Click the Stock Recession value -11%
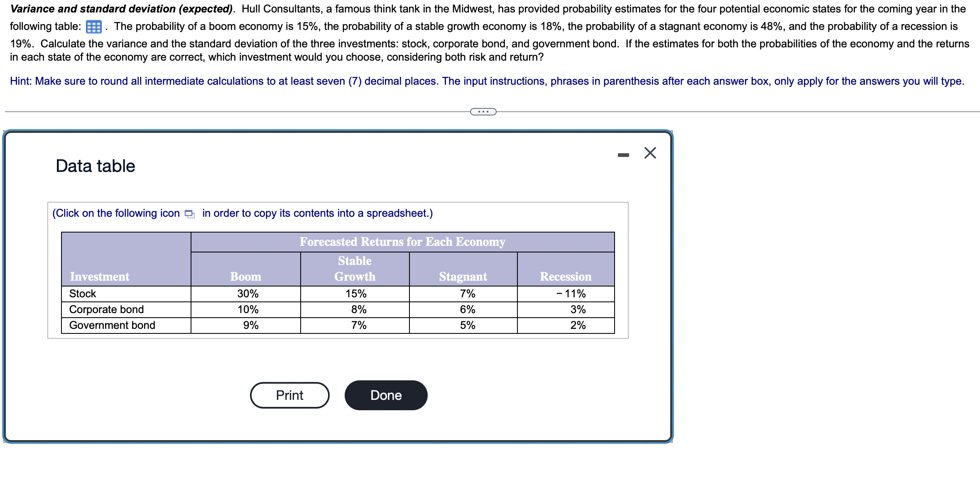 point(570,294)
